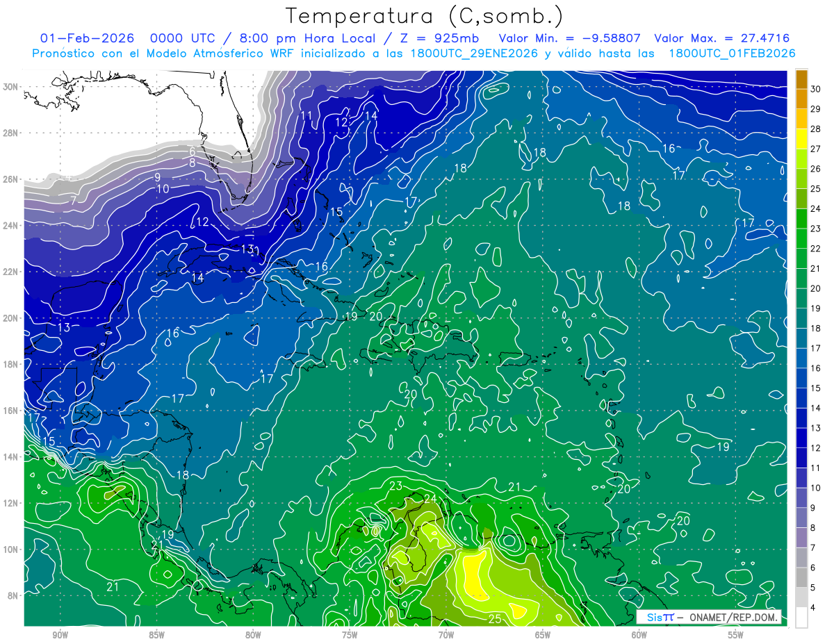Image resolution: width=834 pixels, height=644 pixels.
Task: Click the bright yellow colorbar swatch above 27
Action: 801,139
